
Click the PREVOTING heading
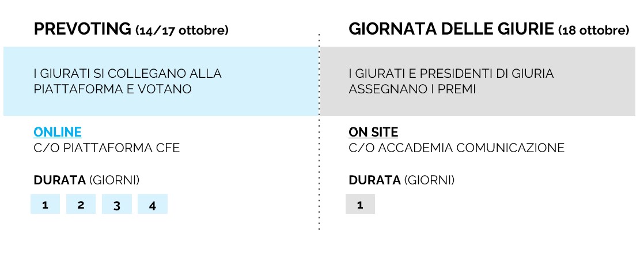83,29
